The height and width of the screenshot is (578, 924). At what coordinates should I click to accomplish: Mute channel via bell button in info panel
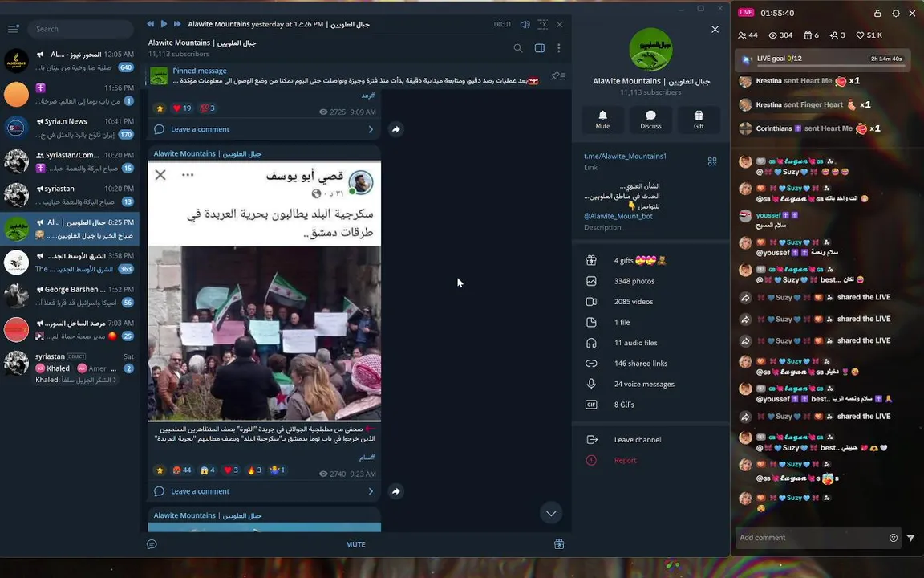[x=602, y=119]
